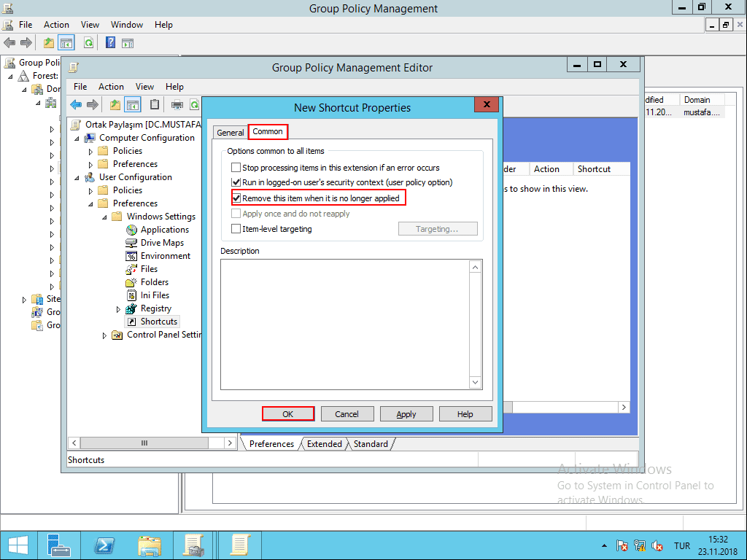The height and width of the screenshot is (560, 747).
Task: Click muted volume icon in system tray
Action: [x=657, y=545]
